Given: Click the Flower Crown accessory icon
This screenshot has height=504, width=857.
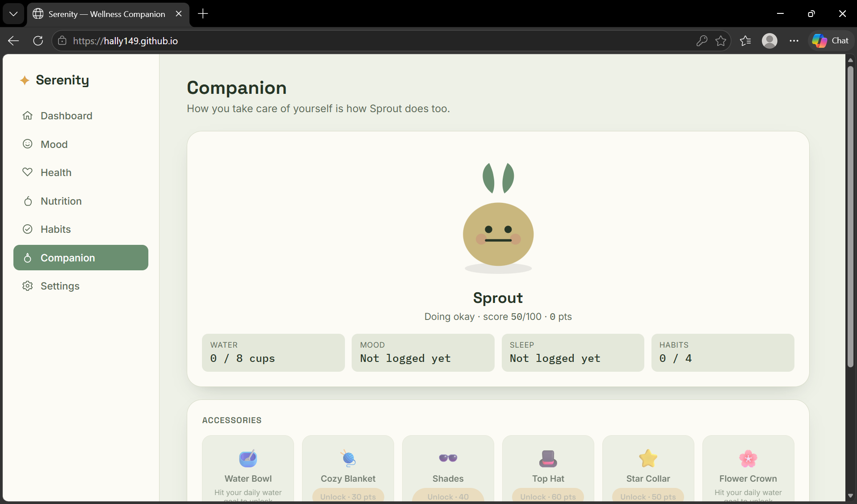Looking at the screenshot, I should click(748, 458).
